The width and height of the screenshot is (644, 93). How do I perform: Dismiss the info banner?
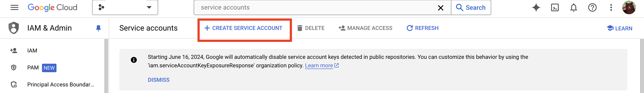point(159,80)
